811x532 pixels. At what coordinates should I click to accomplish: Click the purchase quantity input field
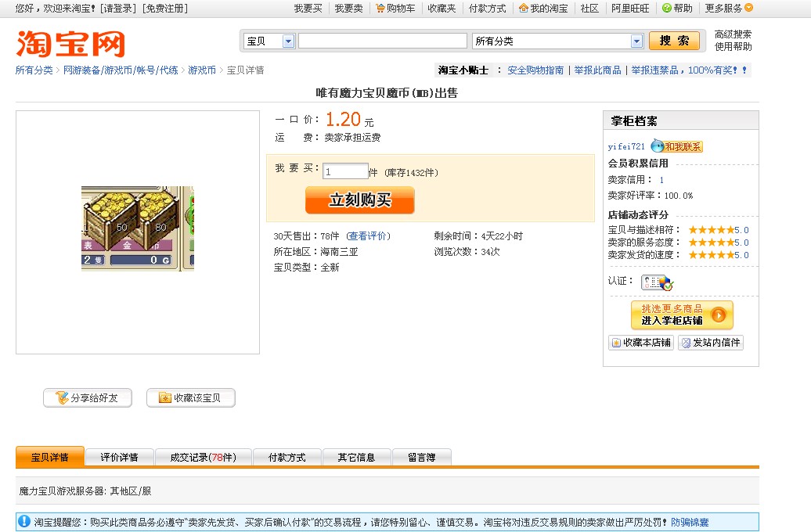(x=344, y=172)
